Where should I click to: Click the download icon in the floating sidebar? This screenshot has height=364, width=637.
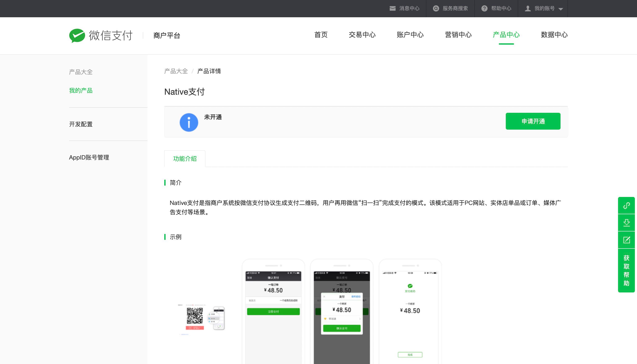[626, 222]
